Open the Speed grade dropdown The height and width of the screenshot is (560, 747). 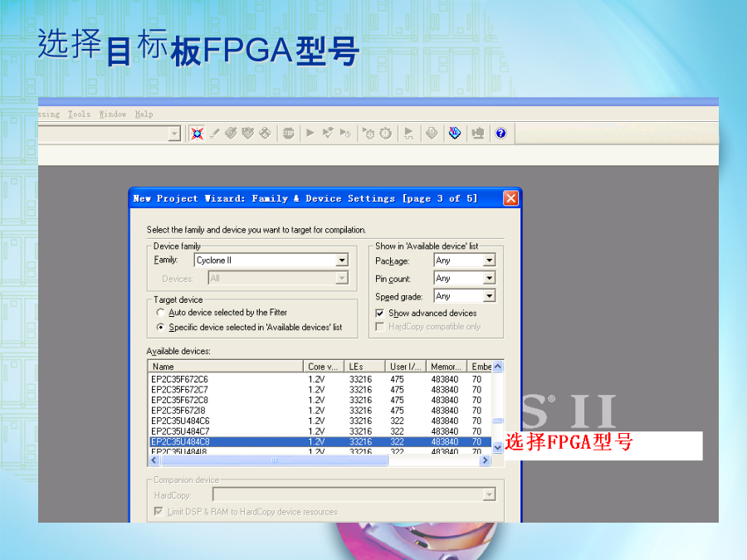(x=489, y=296)
